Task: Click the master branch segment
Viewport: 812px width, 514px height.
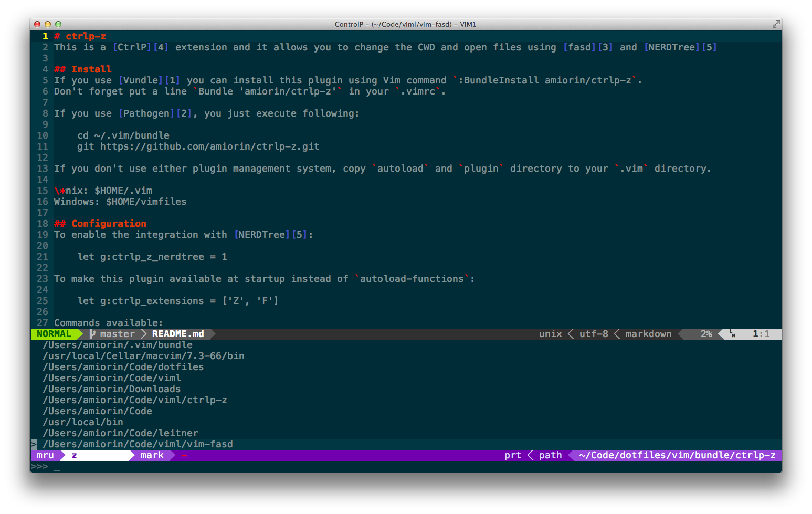Action: (117, 334)
